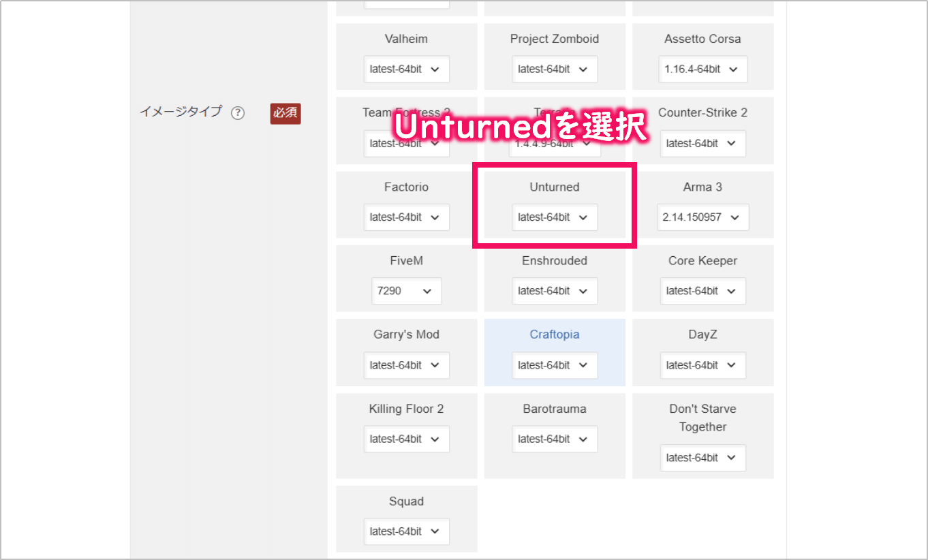Screen dimensions: 928x560
Task: Select the highlighted Craftopia image label
Action: 555,335
